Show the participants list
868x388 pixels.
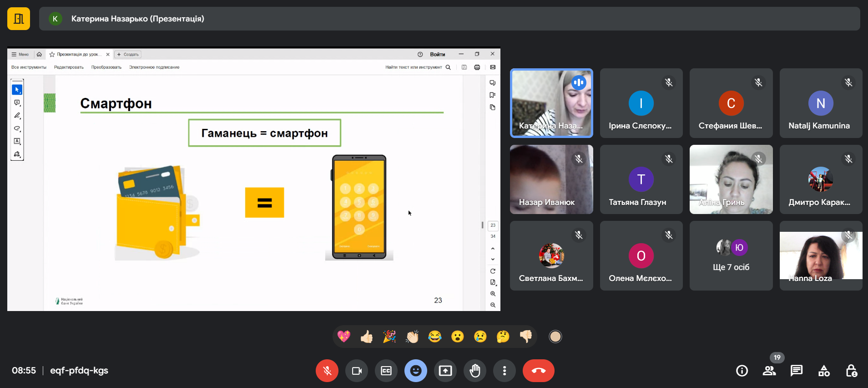[769, 371]
